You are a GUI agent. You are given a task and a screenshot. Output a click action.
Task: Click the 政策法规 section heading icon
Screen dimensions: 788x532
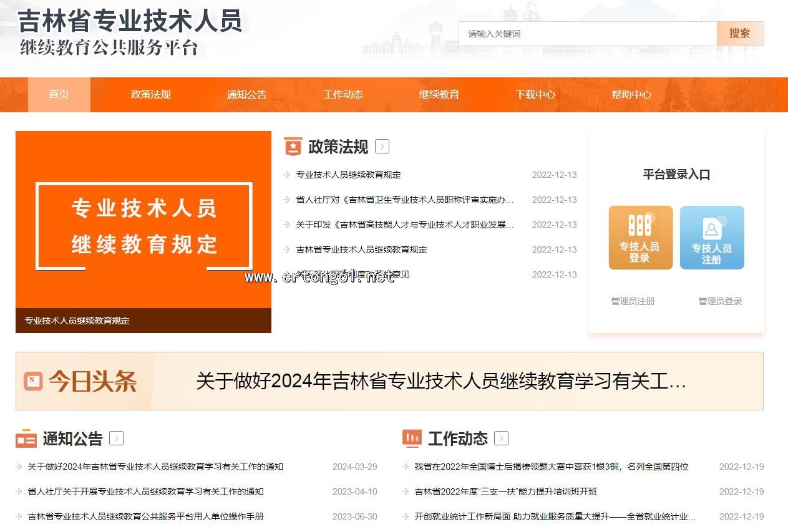pos(293,147)
